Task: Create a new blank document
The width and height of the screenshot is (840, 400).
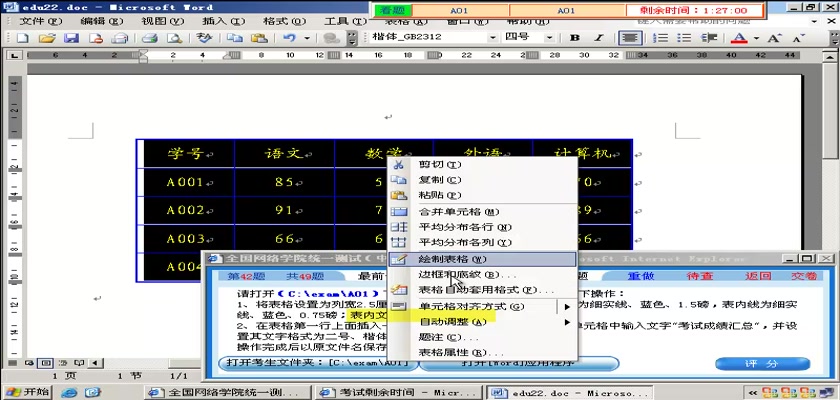Action: point(23,38)
